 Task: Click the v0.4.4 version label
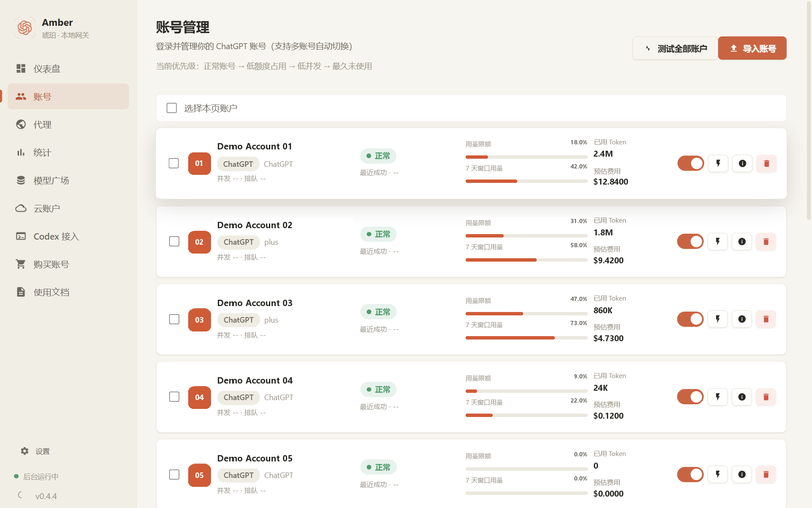click(46, 496)
